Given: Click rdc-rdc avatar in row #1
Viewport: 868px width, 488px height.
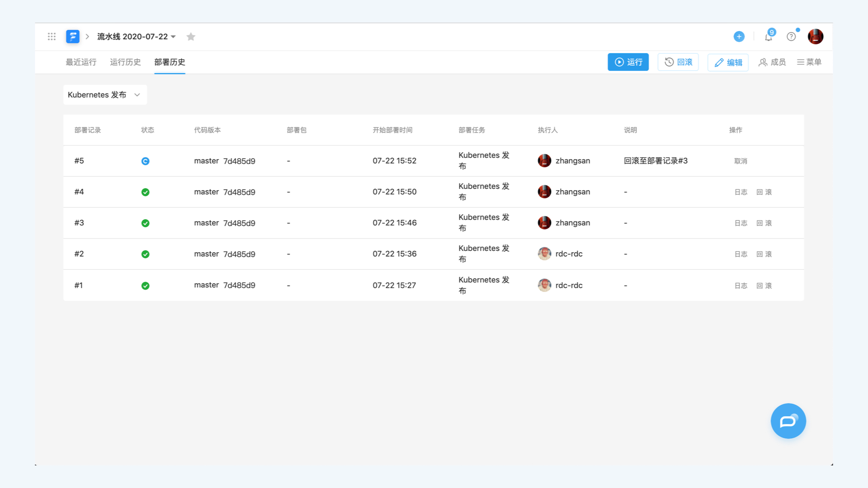Looking at the screenshot, I should tap(544, 285).
